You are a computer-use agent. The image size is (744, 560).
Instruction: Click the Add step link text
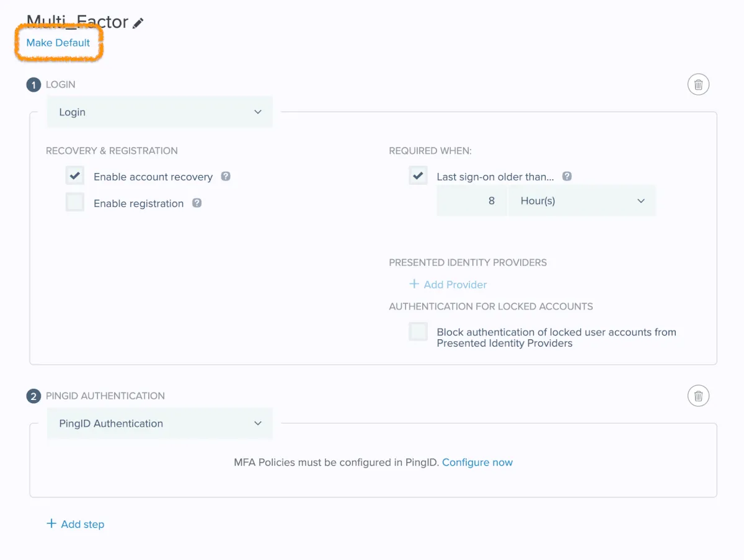coord(82,524)
